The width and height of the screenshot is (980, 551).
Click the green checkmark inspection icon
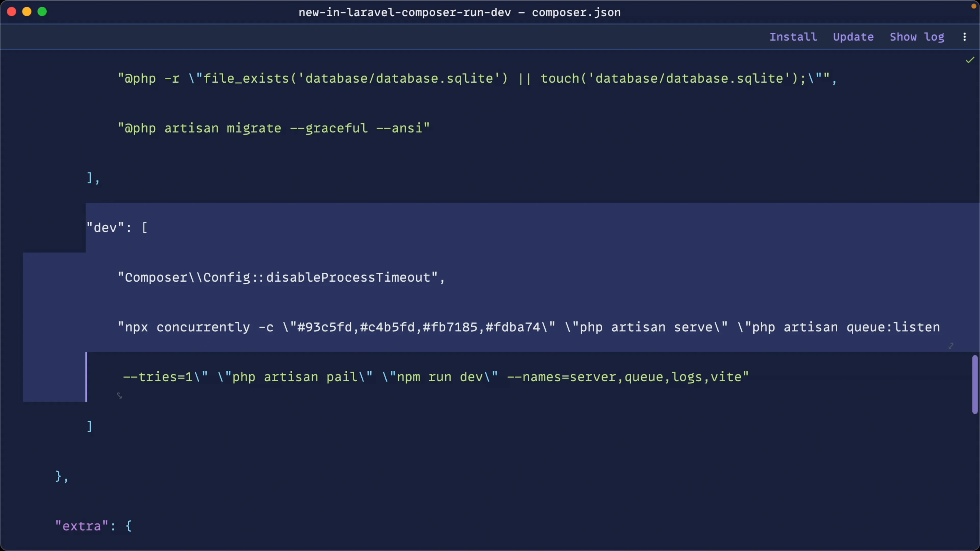(970, 60)
